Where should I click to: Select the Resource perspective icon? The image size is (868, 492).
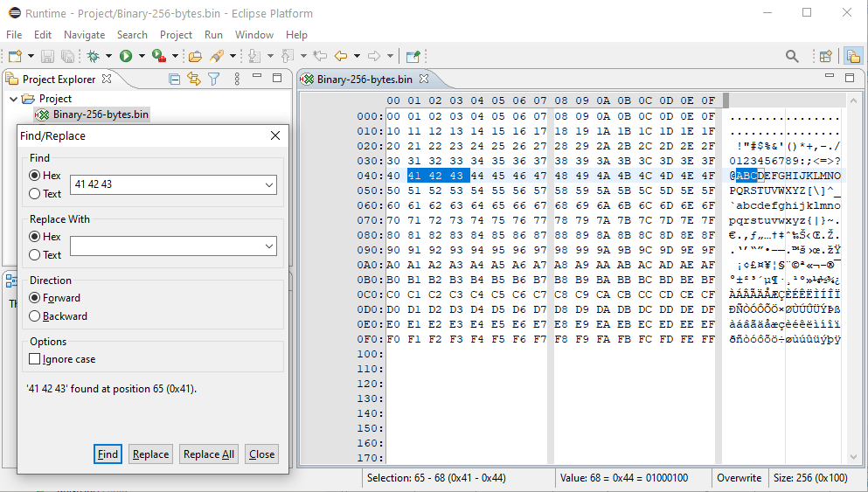click(x=853, y=56)
